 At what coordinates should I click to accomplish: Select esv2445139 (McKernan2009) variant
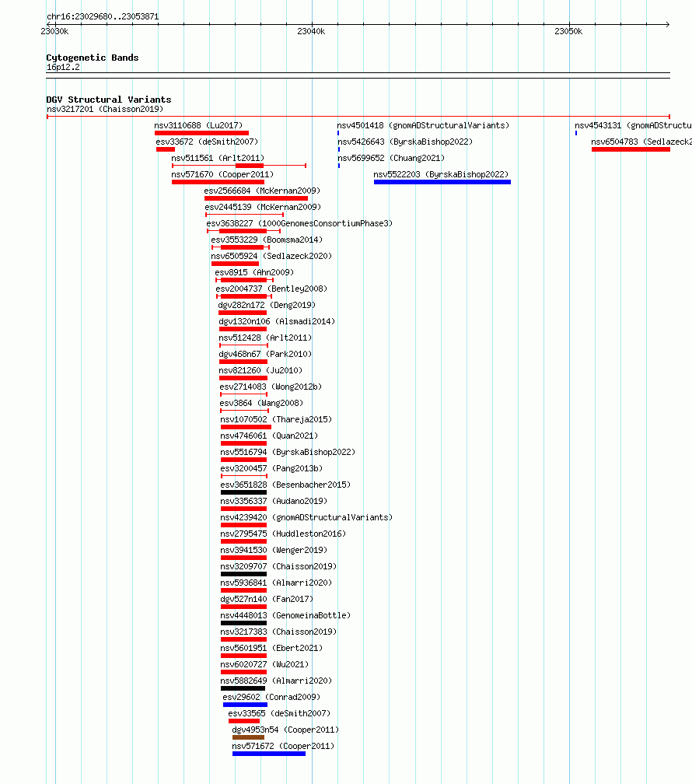click(263, 207)
